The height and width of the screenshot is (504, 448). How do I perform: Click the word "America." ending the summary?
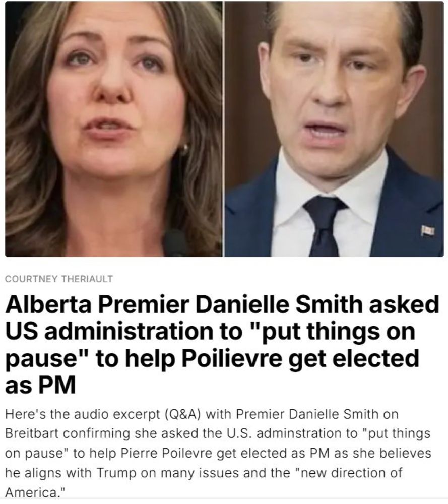(36, 493)
